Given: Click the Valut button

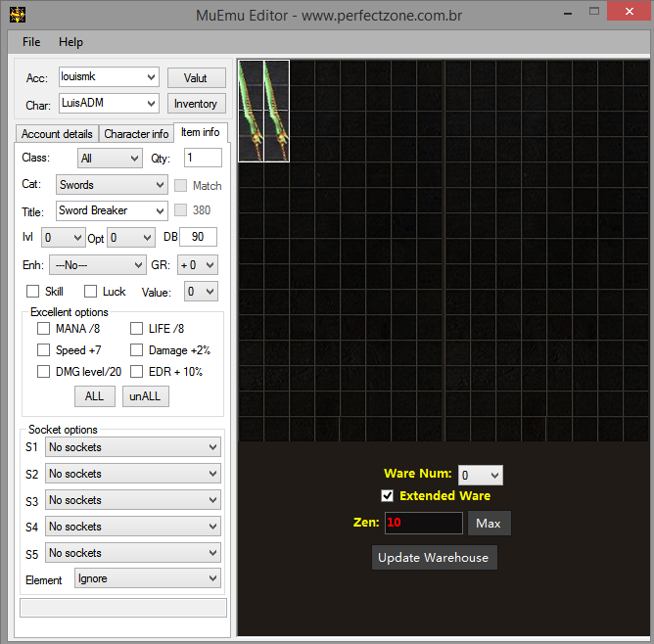Looking at the screenshot, I should (197, 78).
